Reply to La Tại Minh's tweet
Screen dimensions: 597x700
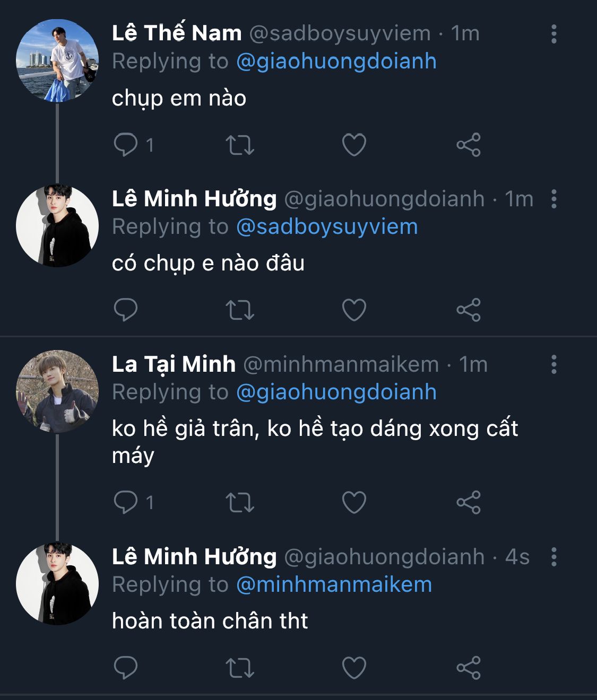click(x=126, y=502)
